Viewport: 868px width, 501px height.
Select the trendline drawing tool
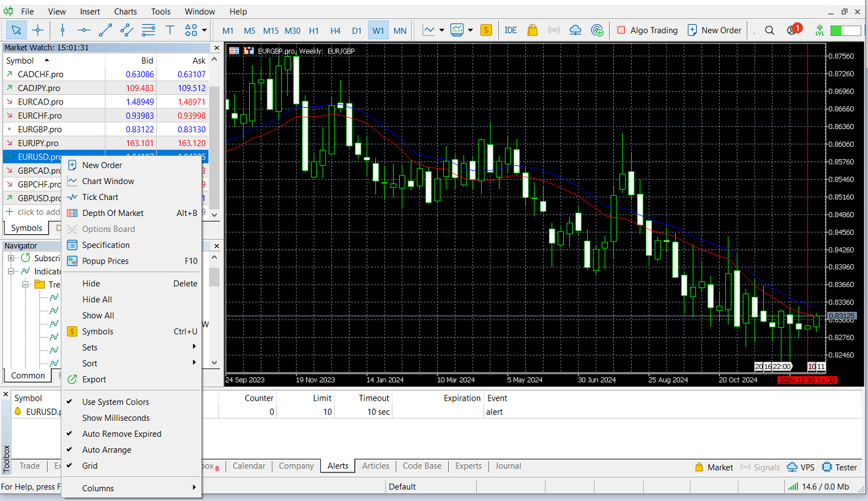coord(105,30)
